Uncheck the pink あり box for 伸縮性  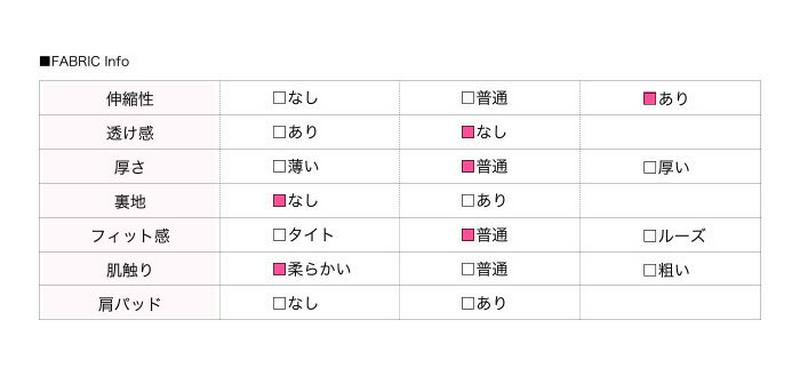click(x=649, y=98)
